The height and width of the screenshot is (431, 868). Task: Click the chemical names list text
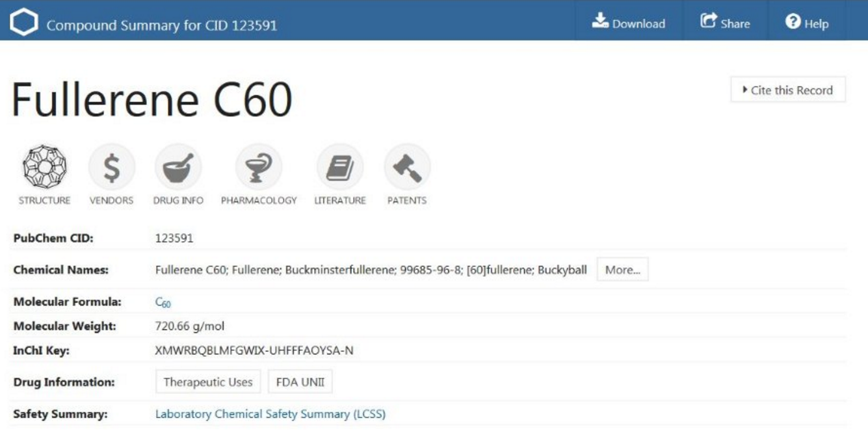pos(371,270)
